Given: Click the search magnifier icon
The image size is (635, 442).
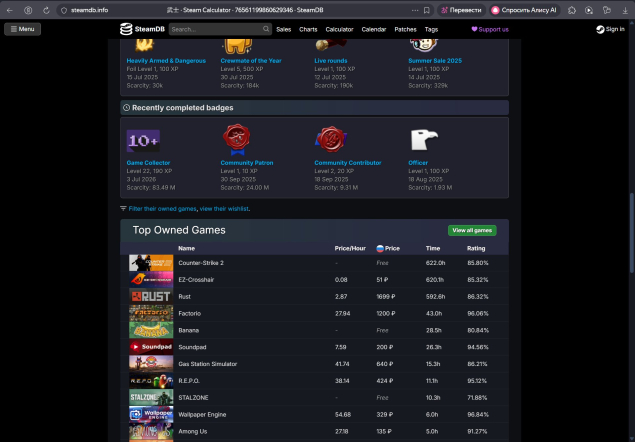Looking at the screenshot, I should [x=266, y=29].
